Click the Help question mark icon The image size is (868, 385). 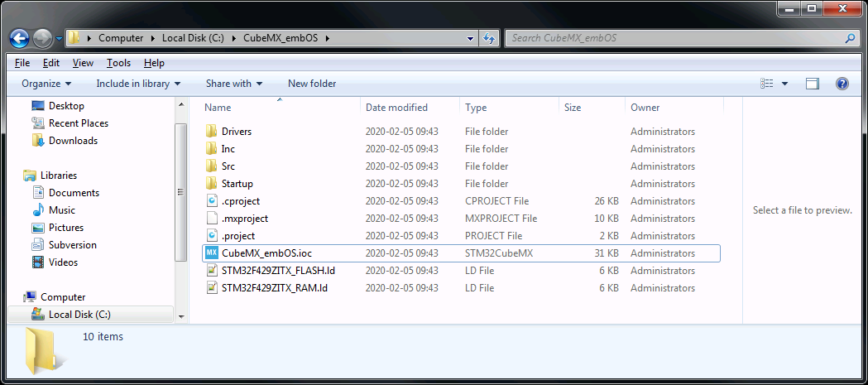(842, 84)
